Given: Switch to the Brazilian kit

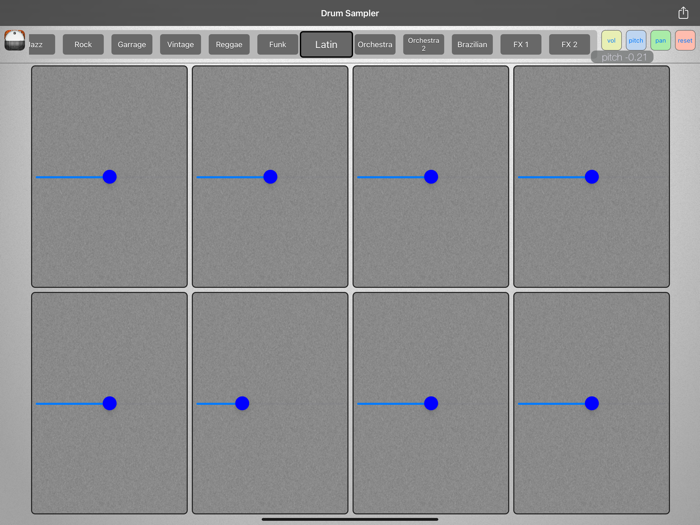Looking at the screenshot, I should (472, 45).
